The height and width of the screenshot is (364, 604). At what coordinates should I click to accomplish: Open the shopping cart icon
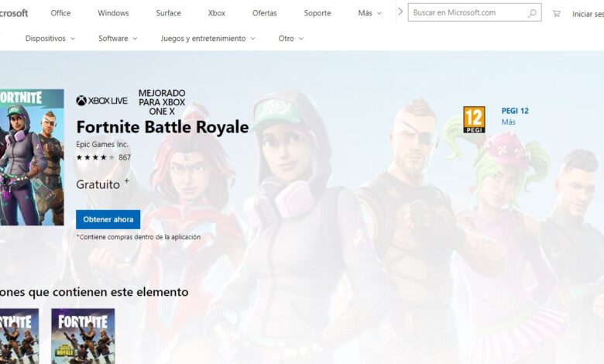point(556,13)
